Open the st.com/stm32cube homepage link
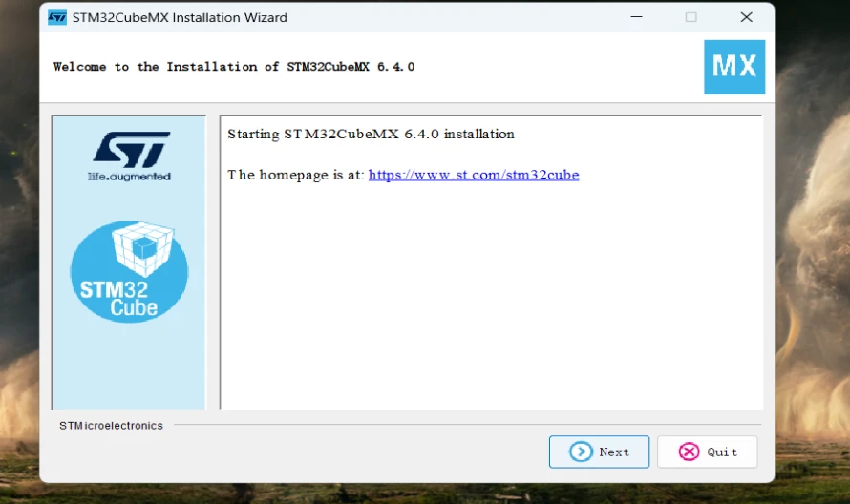850x504 pixels. click(x=474, y=175)
